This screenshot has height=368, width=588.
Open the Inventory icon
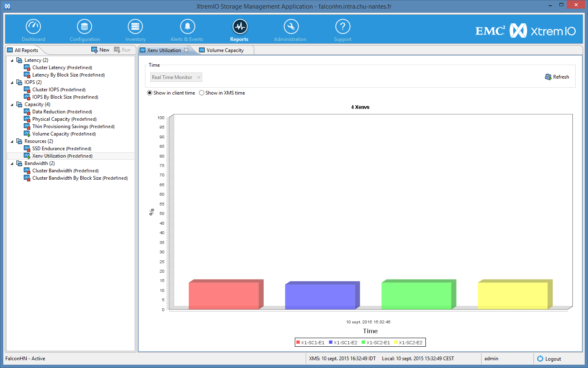point(135,27)
